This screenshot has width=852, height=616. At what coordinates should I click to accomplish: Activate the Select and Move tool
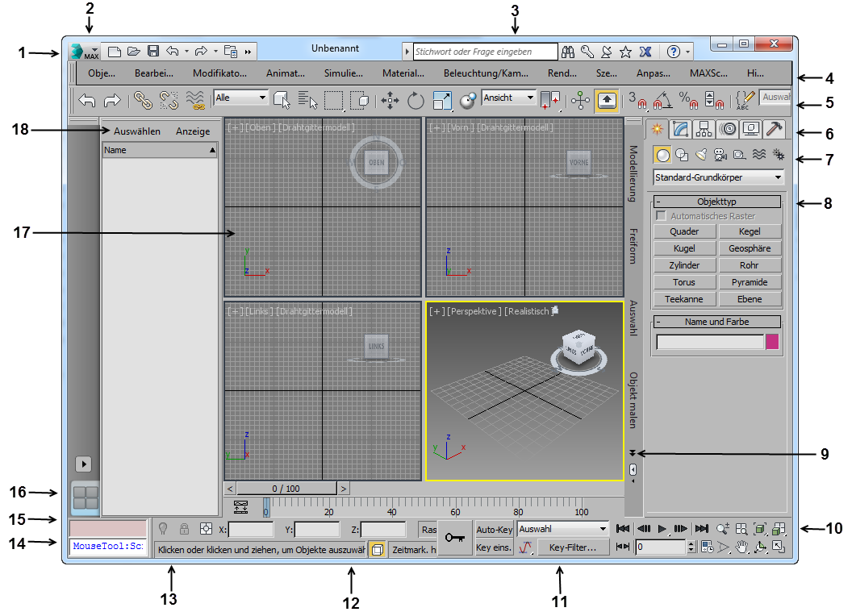(x=390, y=100)
